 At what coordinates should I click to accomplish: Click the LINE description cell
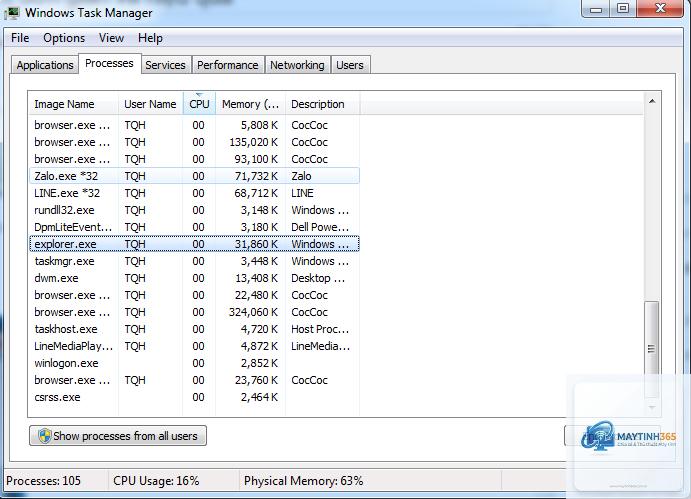coord(302,193)
